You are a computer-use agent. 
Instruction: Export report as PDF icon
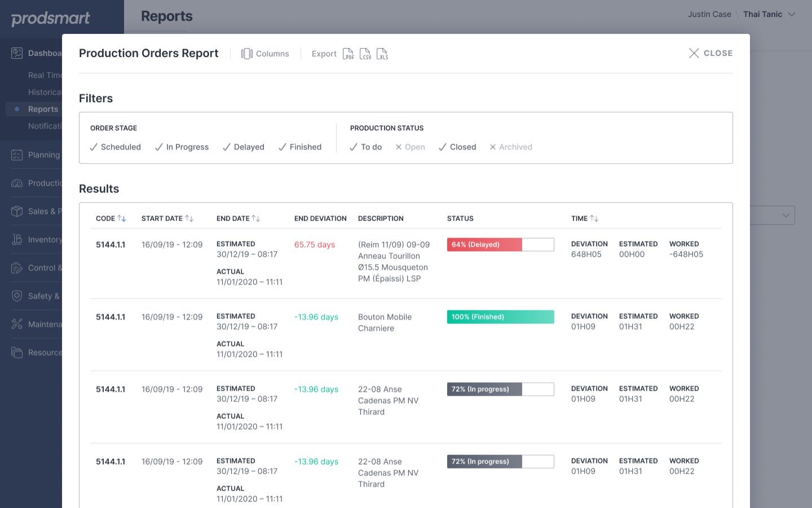point(348,54)
